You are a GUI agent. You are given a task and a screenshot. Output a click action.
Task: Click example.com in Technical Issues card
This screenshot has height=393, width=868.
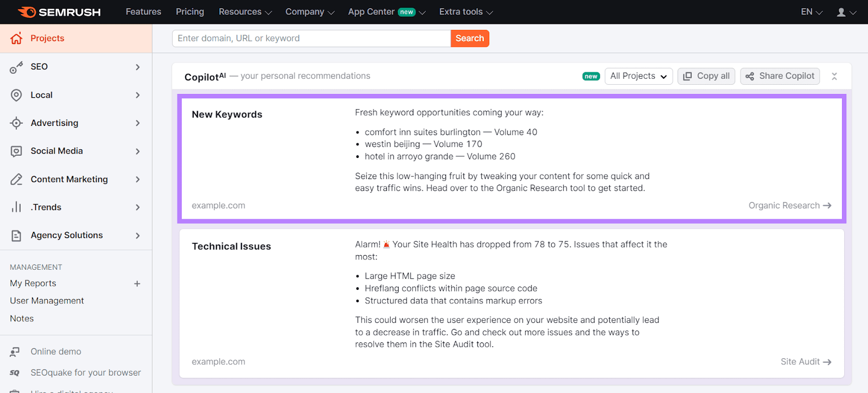(218, 362)
